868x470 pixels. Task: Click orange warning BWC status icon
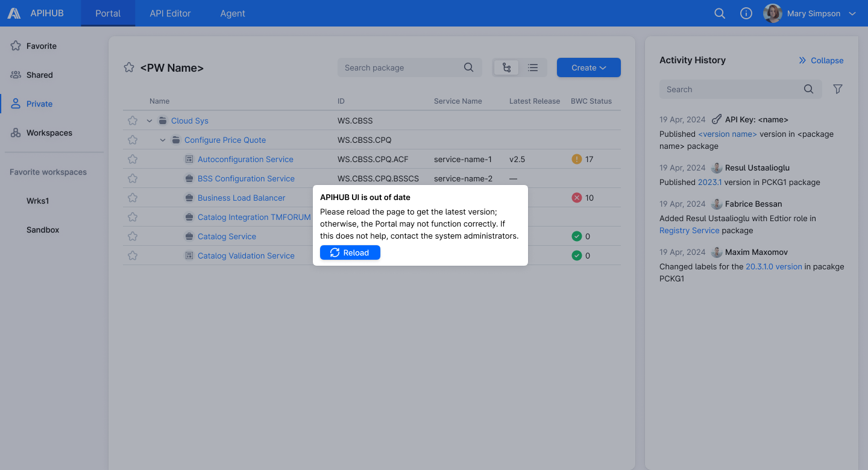tap(577, 159)
